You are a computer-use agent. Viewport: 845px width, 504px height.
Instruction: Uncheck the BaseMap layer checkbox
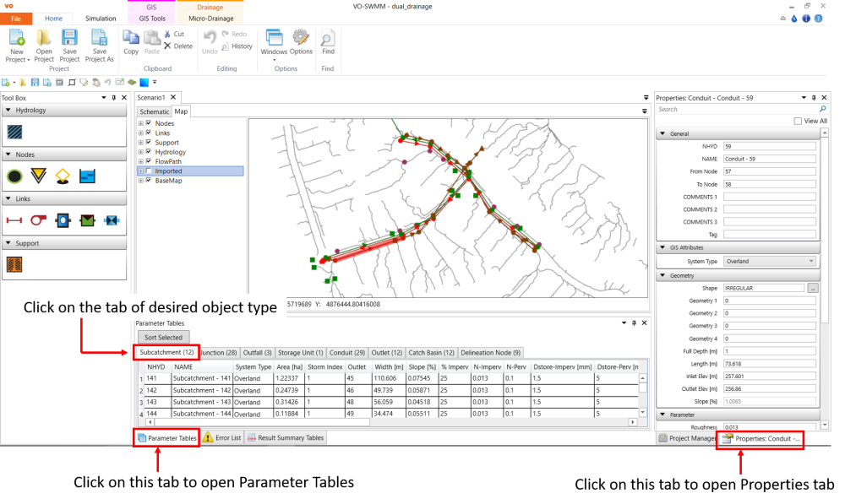pyautogui.click(x=150, y=181)
